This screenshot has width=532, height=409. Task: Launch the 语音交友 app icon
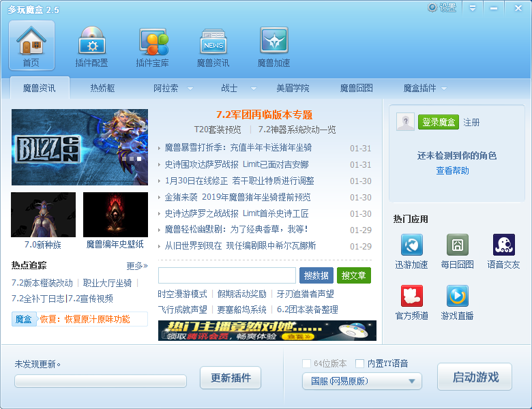[x=504, y=245]
